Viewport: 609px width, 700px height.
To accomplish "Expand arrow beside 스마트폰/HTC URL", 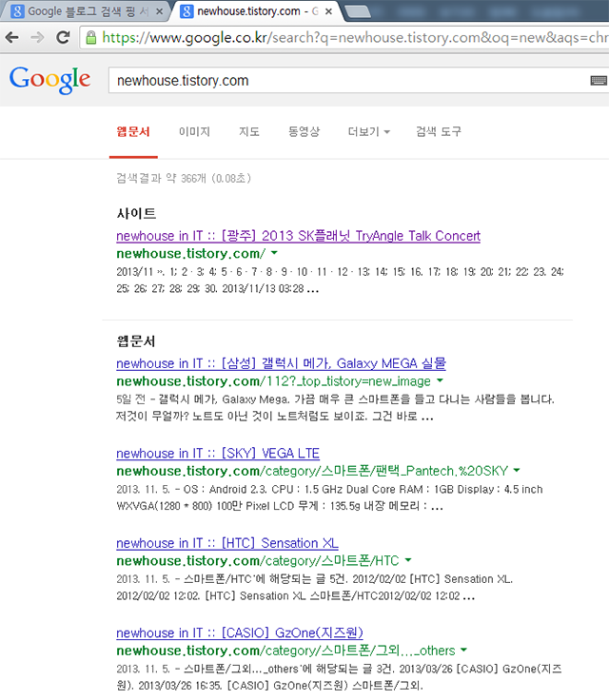I will pos(408,560).
